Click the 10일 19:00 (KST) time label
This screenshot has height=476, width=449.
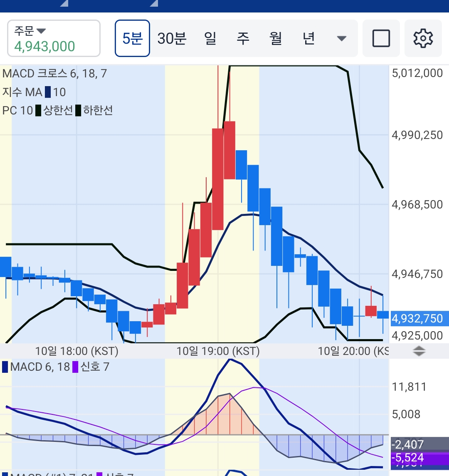click(x=218, y=351)
